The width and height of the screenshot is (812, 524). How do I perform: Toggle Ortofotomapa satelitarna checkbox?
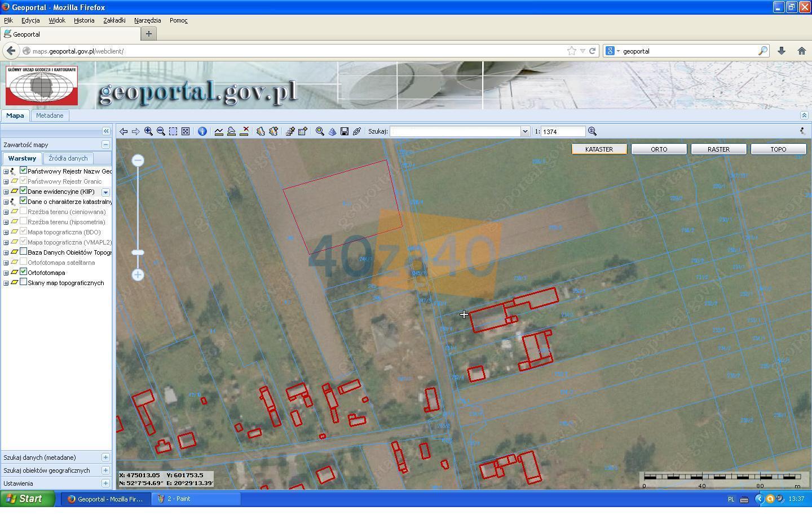pyautogui.click(x=24, y=261)
